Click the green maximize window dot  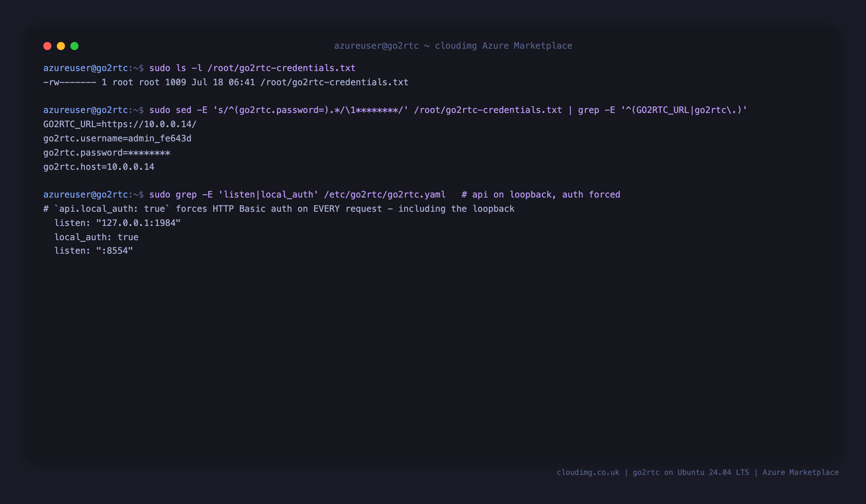(x=74, y=46)
